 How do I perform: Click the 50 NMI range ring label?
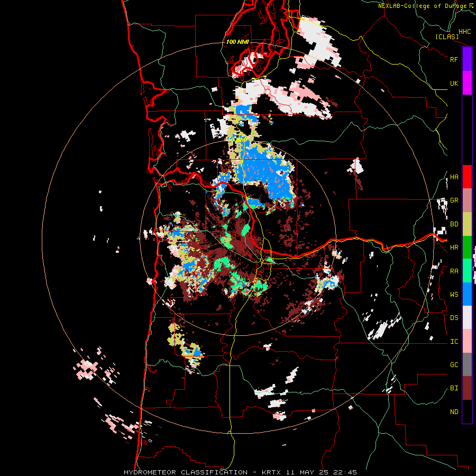point(237,140)
